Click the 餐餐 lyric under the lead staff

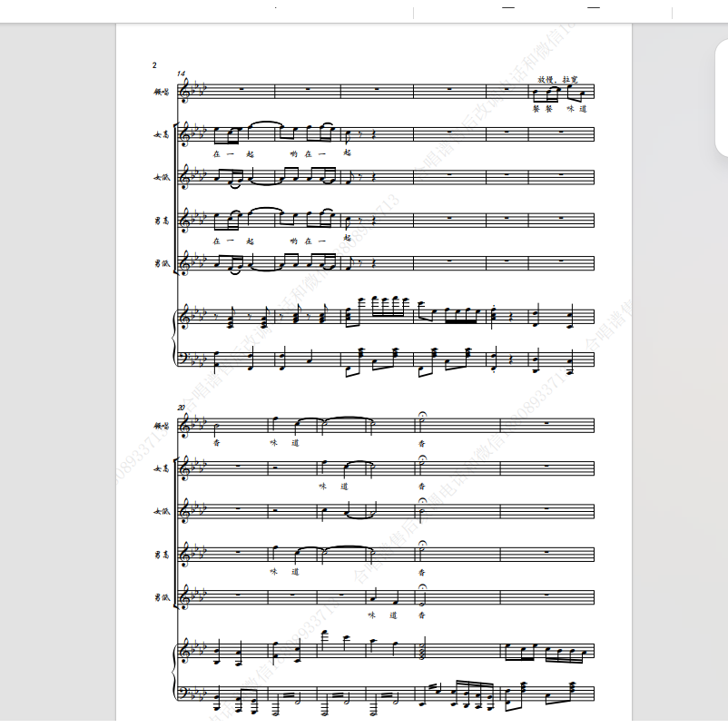pyautogui.click(x=542, y=109)
